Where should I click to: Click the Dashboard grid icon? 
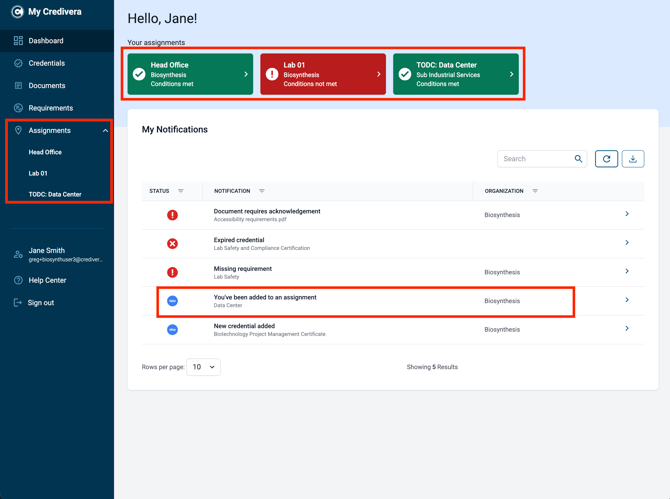18,41
